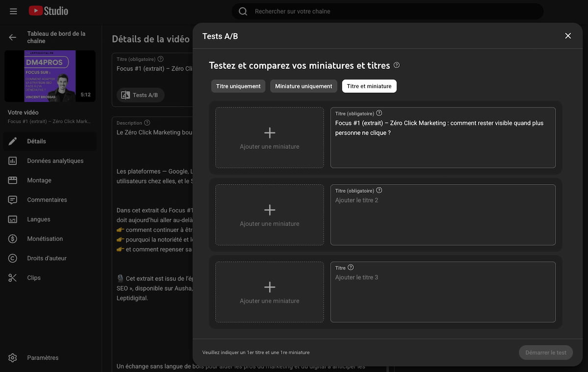Image resolution: width=588 pixels, height=372 pixels.
Task: Open the hamburger navigation menu
Action: pos(13,11)
